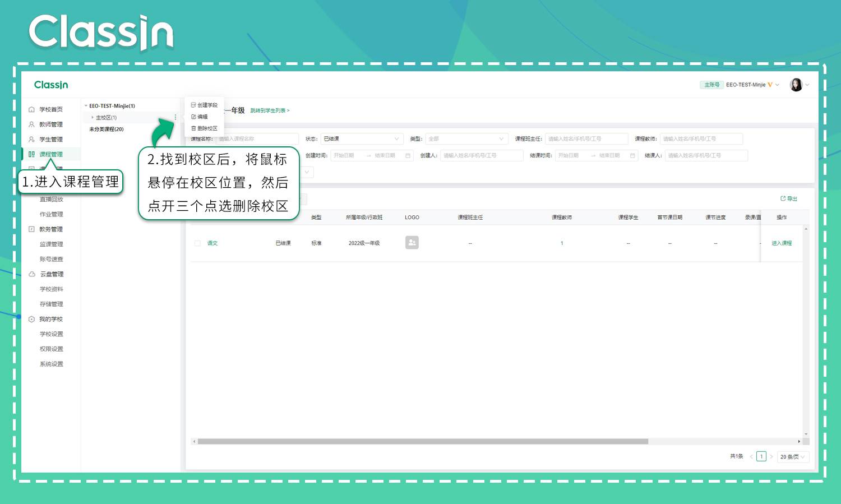Open the 20 条/页 page size dropdown
Screen dimensions: 841x504
(793, 456)
